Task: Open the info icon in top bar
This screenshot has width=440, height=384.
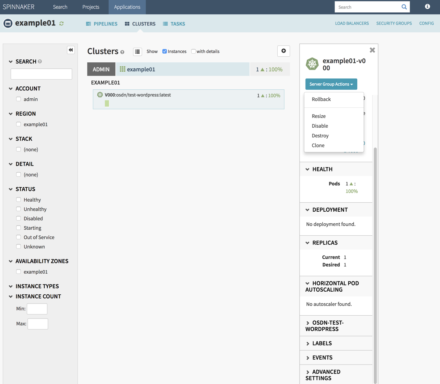Action: 427,7
